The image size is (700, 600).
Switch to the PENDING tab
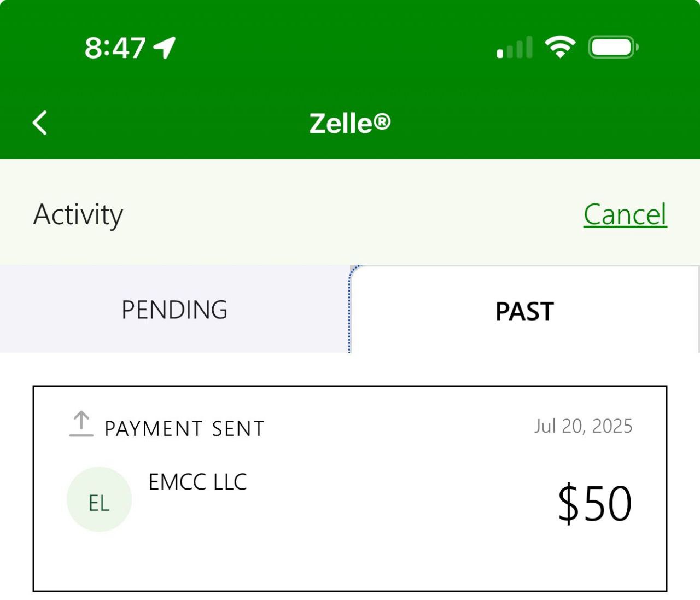coord(174,310)
